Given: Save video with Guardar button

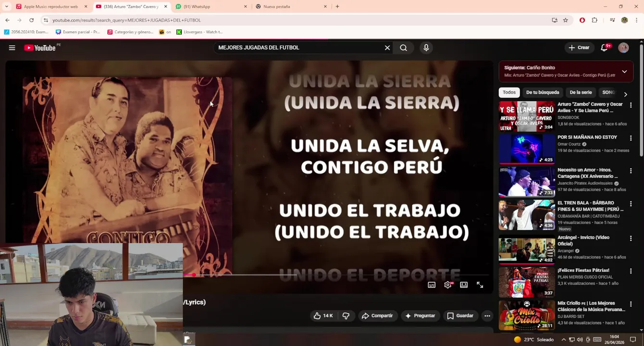Looking at the screenshot, I should (460, 316).
